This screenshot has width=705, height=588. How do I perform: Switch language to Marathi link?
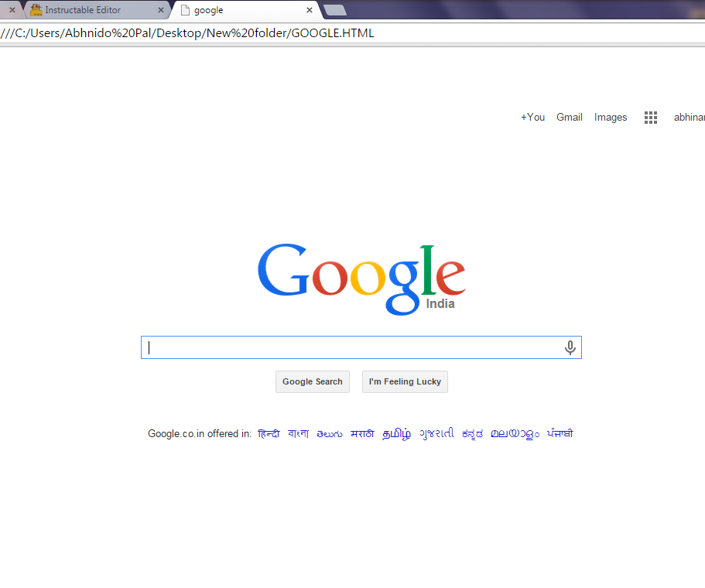click(362, 434)
